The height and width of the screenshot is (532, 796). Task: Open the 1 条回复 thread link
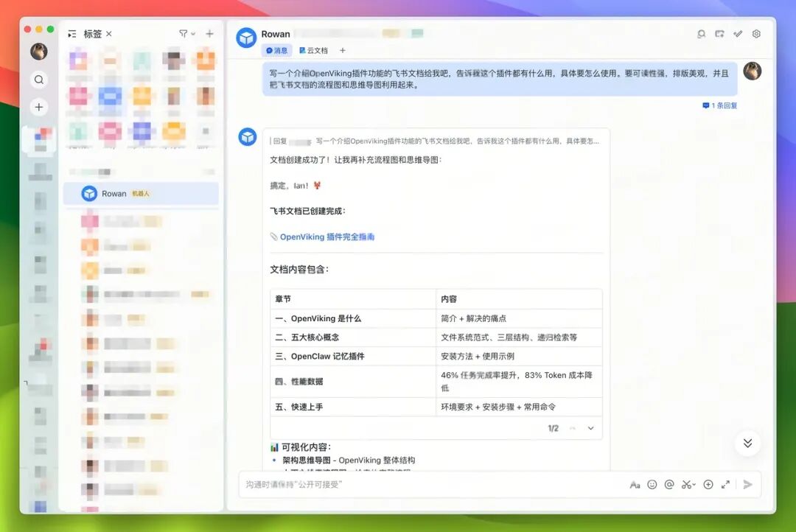click(720, 105)
